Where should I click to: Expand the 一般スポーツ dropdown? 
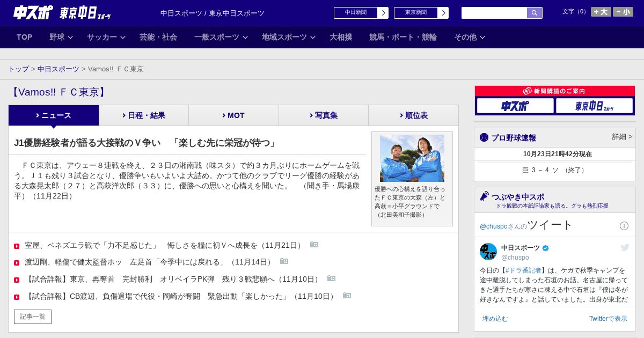click(221, 37)
